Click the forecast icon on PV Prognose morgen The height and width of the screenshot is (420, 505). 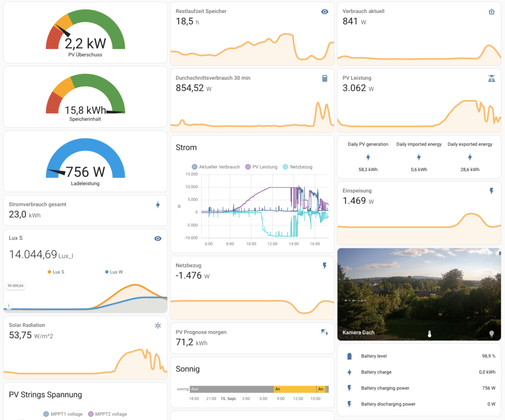pyautogui.click(x=325, y=332)
